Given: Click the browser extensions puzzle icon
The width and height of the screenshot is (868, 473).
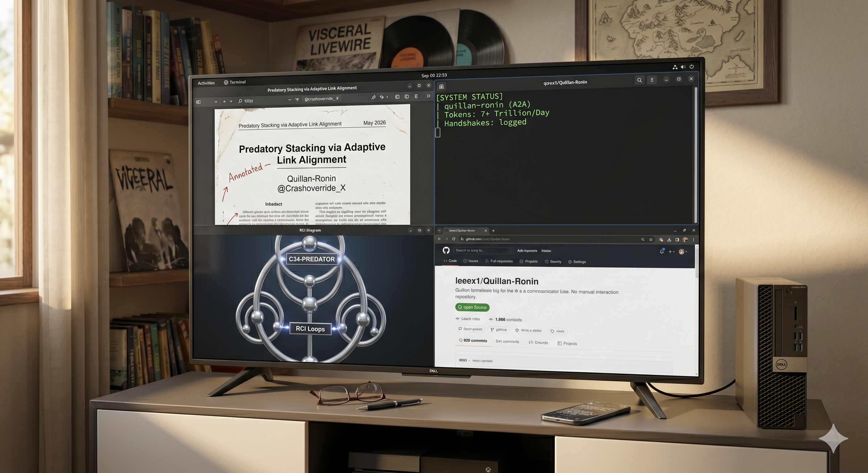Looking at the screenshot, I should [x=661, y=239].
